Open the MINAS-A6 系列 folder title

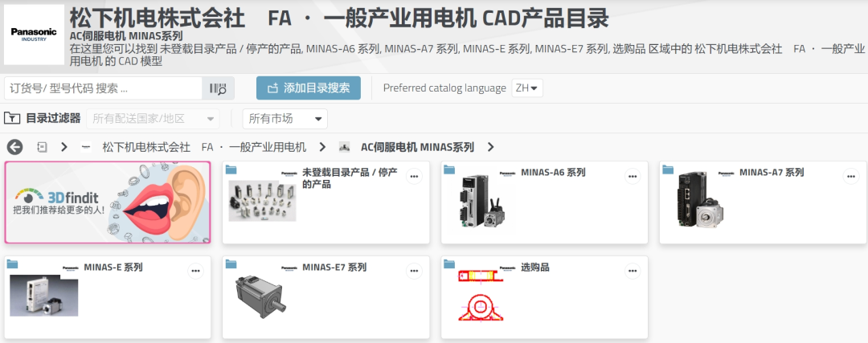pos(553,172)
